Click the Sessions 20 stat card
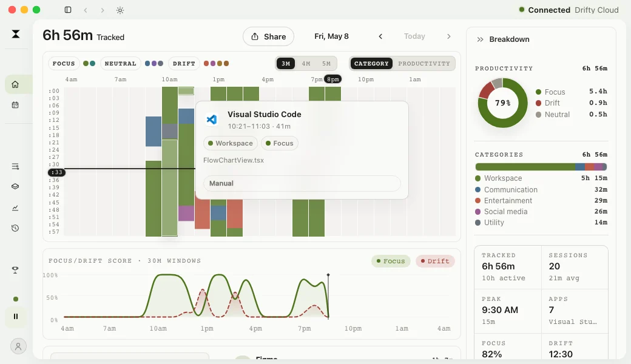 (575, 267)
